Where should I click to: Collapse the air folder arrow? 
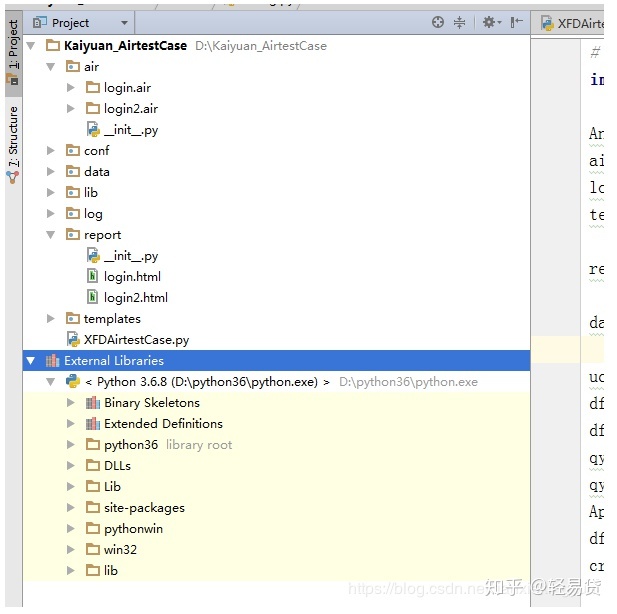pyautogui.click(x=51, y=67)
